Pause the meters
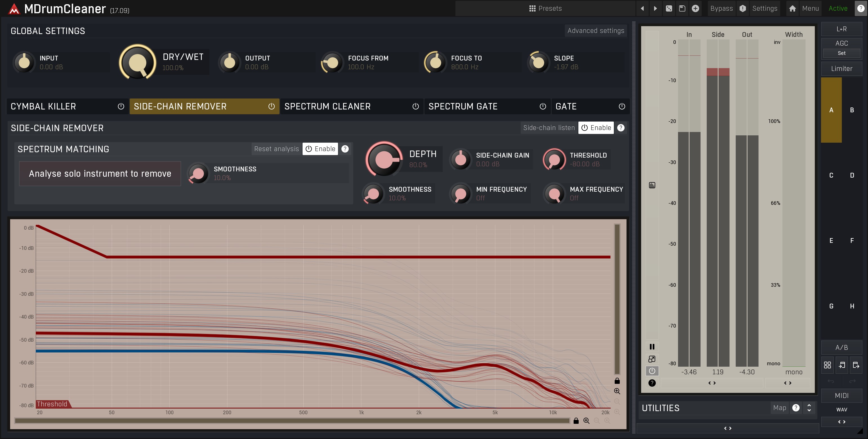The image size is (868, 439). point(652,347)
